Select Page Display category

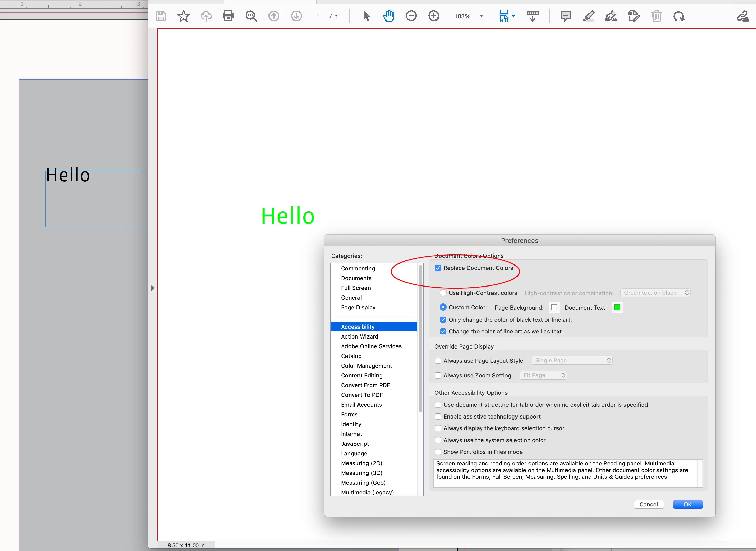click(358, 307)
